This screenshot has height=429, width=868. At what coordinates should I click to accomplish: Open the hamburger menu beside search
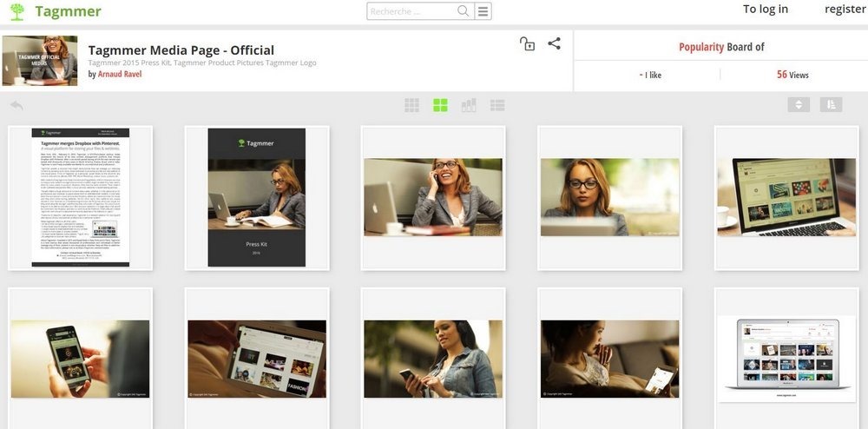(x=483, y=11)
